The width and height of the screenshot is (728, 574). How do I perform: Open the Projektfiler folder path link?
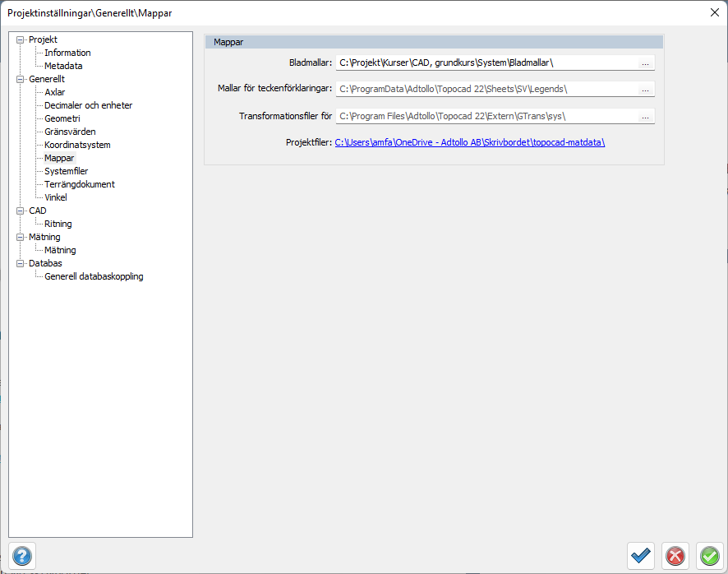pos(469,142)
